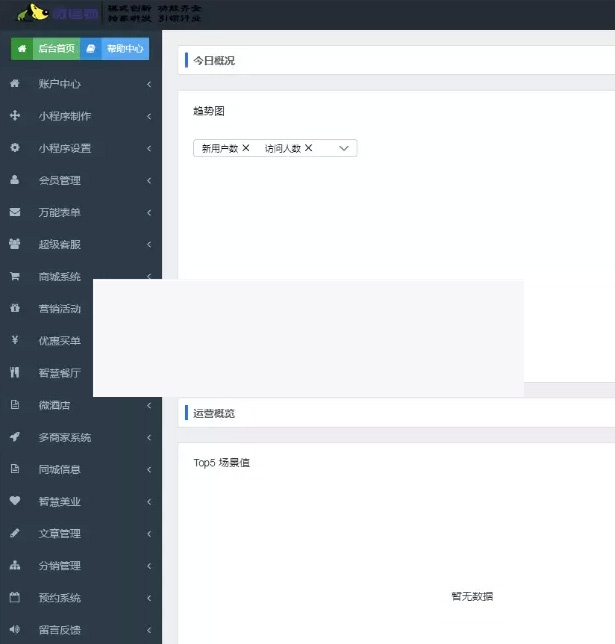
Task: Click the calendar icon for 预约系统
Action: [15, 598]
